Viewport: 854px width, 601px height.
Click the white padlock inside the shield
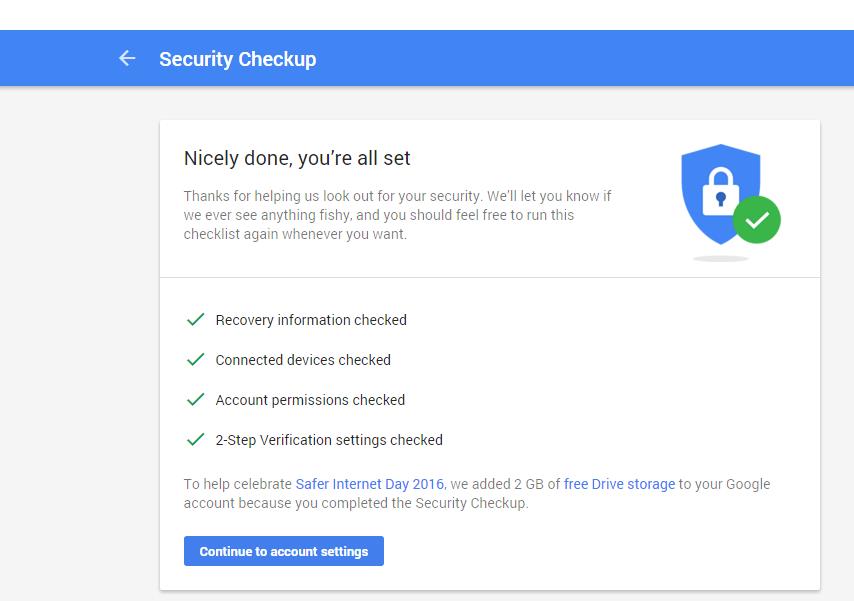pos(721,191)
